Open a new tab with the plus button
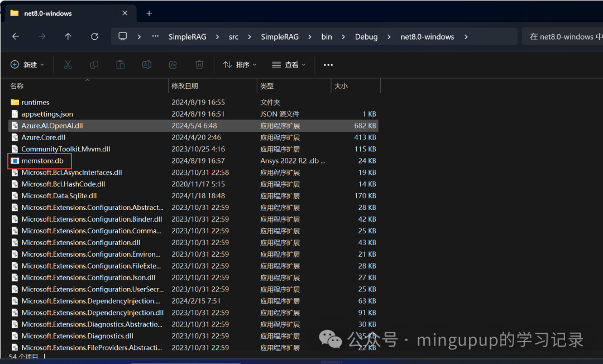 coord(149,12)
